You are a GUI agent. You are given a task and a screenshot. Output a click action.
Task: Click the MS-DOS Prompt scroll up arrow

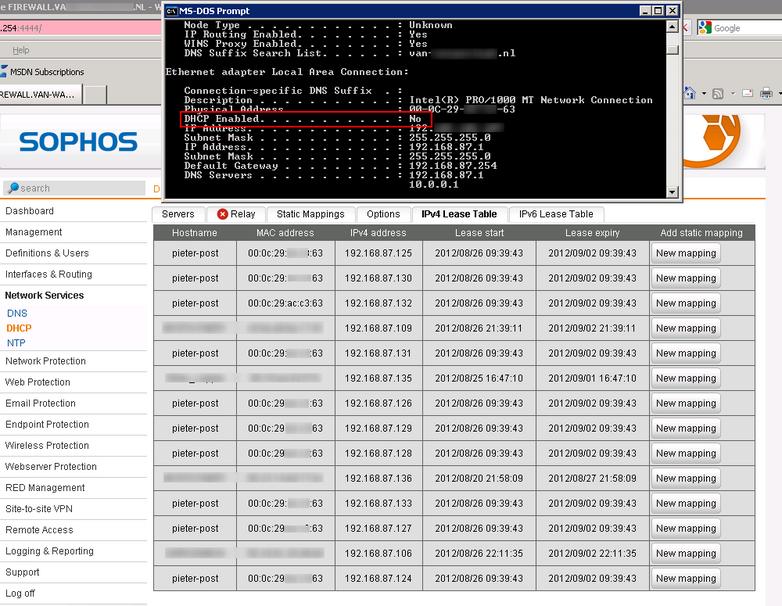672,26
